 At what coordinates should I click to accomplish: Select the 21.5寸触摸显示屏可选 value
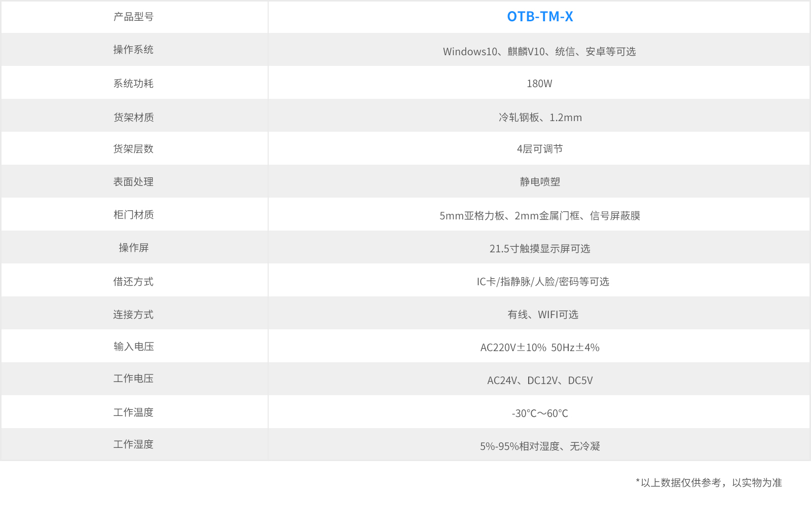pos(539,249)
